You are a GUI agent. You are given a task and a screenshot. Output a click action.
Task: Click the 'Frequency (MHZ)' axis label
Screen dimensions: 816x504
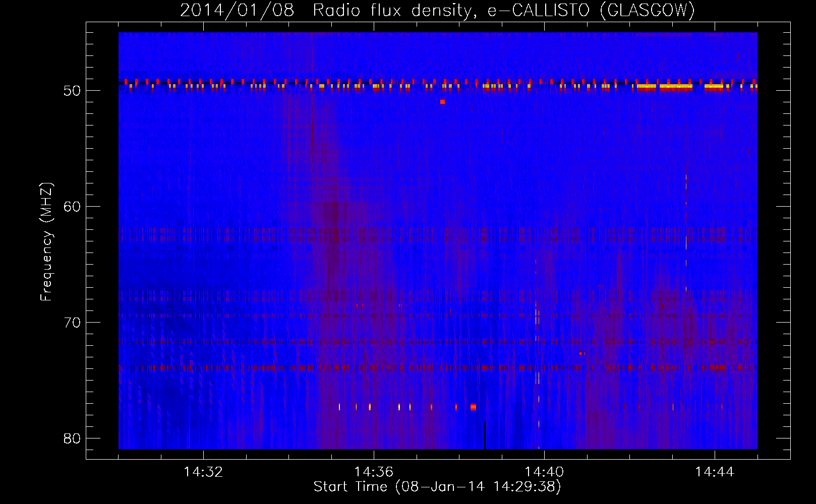[46, 242]
